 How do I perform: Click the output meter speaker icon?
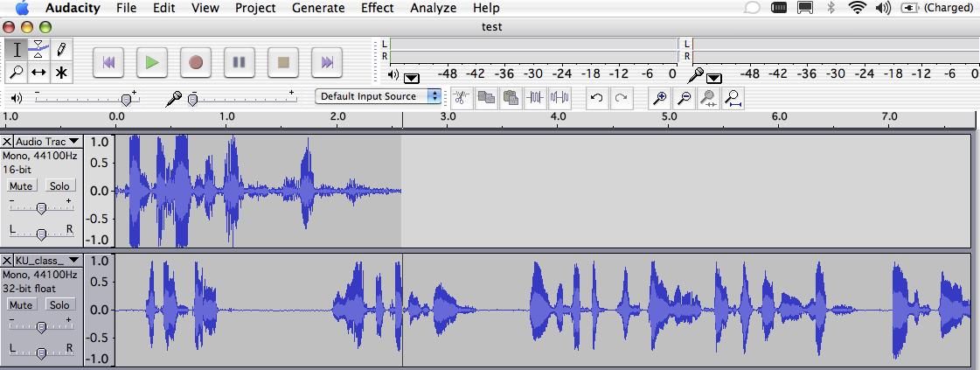393,75
